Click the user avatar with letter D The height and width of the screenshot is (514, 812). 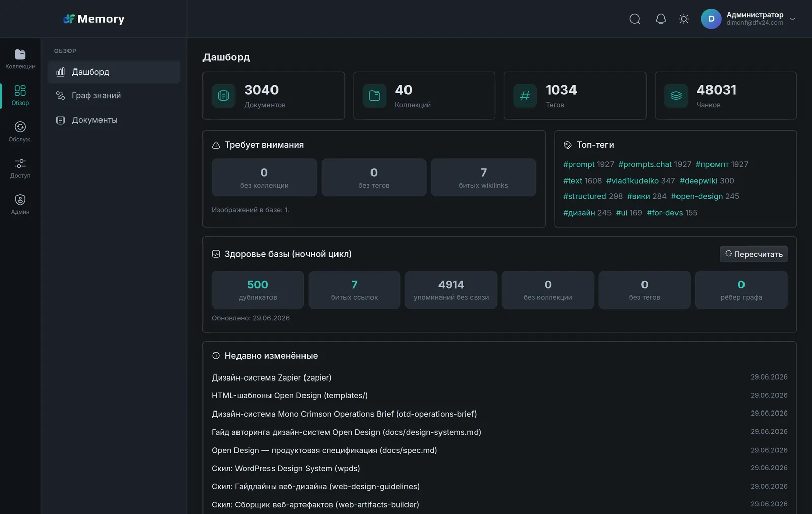tap(711, 19)
